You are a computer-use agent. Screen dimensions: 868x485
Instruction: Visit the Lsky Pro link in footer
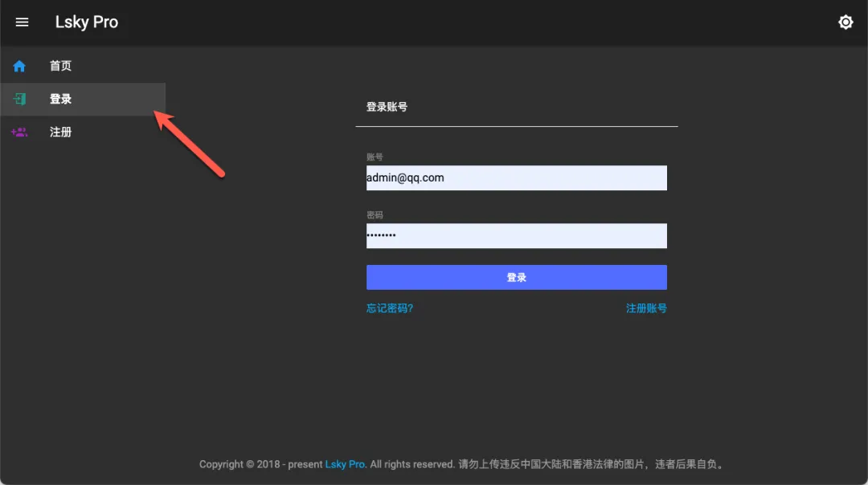[346, 464]
